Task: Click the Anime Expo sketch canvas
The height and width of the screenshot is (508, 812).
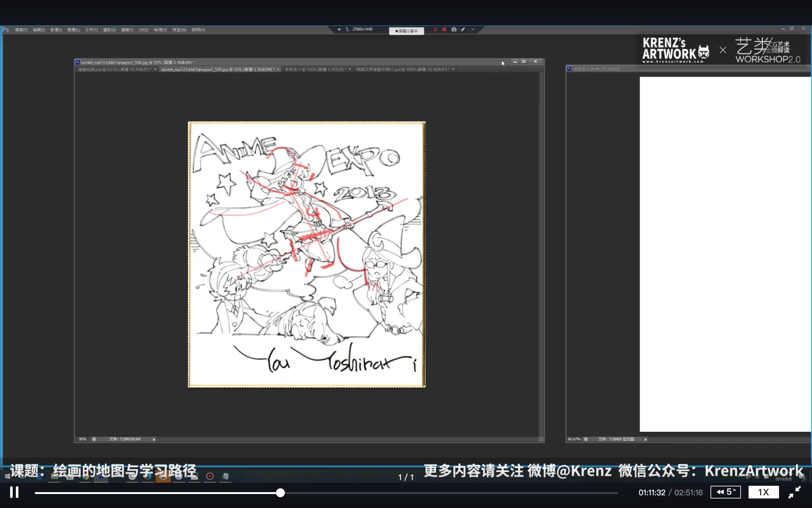Action: (307, 254)
